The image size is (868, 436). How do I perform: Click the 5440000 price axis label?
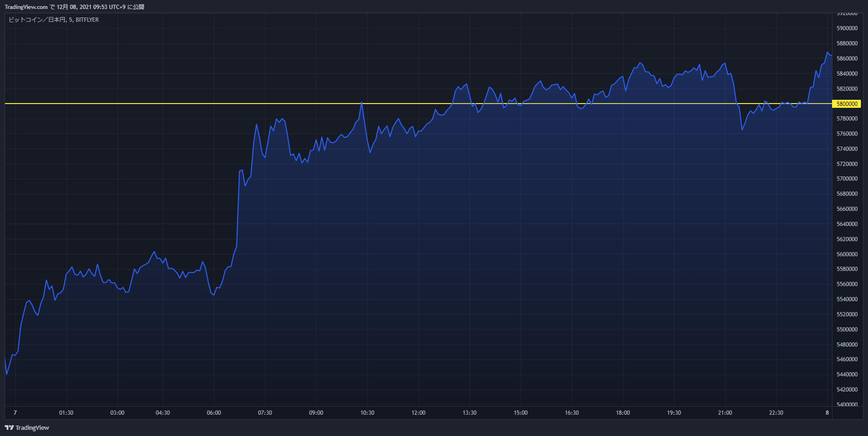coord(847,375)
